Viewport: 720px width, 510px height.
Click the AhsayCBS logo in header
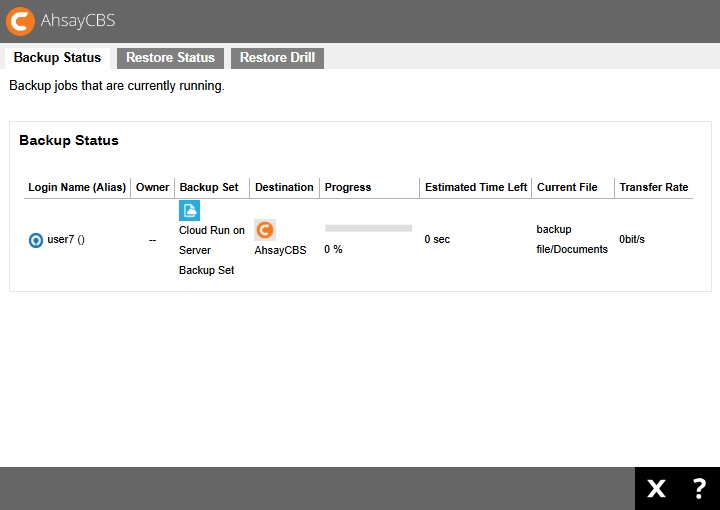click(21, 21)
